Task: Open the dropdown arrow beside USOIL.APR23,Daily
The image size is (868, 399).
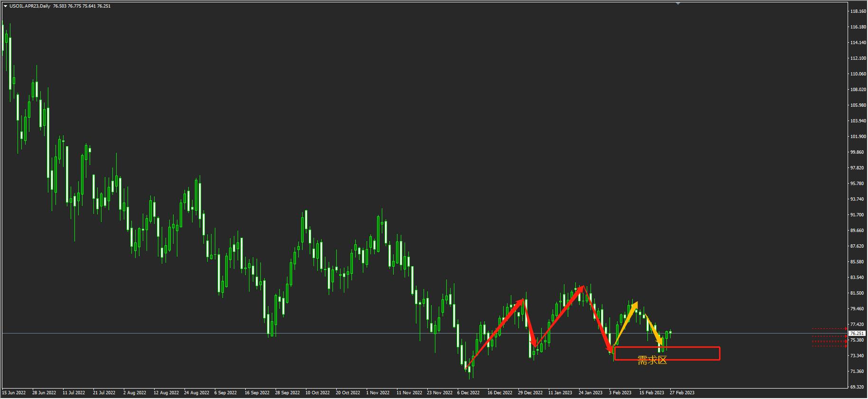Action: click(5, 6)
